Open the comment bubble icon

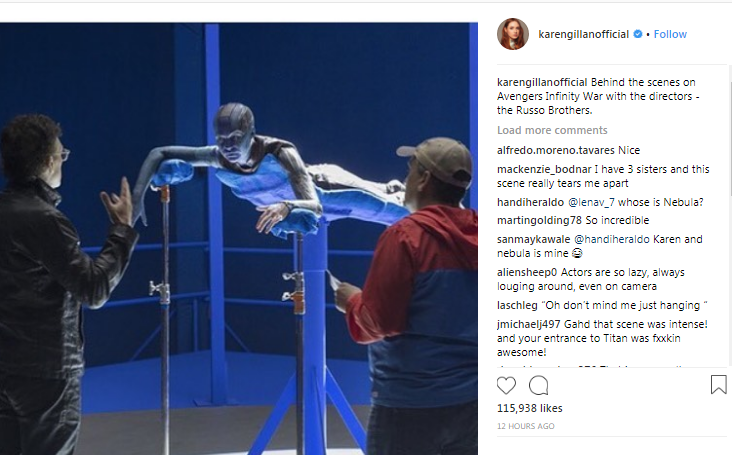pyautogui.click(x=538, y=385)
